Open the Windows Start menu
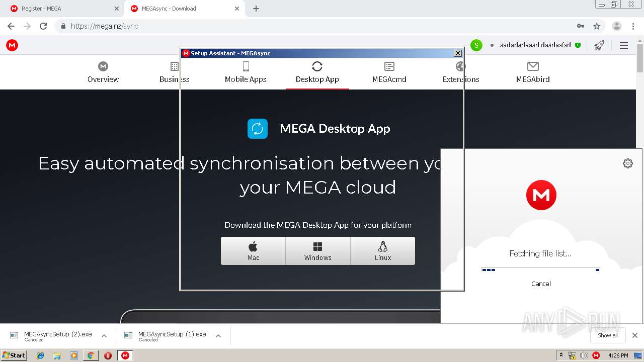Viewport: 644px width, 362px height. 14,355
